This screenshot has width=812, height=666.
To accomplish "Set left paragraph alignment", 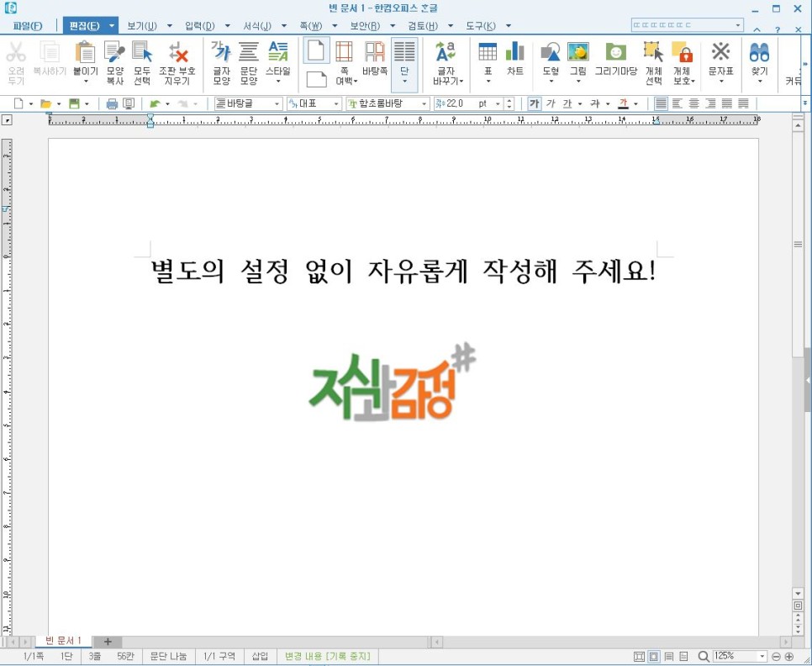I will (678, 103).
